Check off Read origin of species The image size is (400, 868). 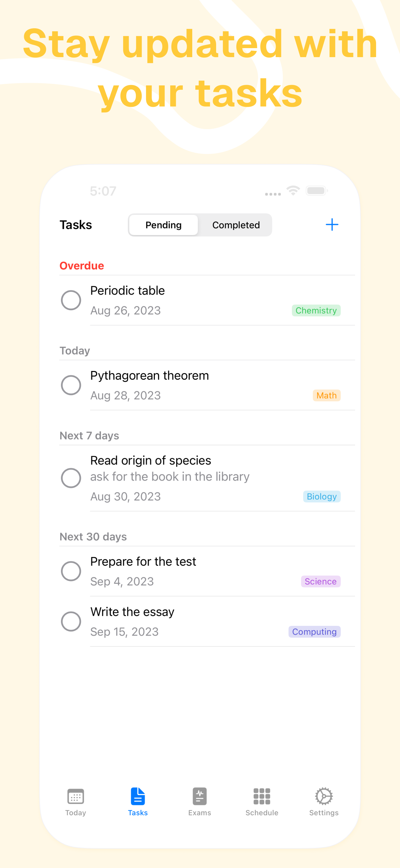pyautogui.click(x=71, y=478)
